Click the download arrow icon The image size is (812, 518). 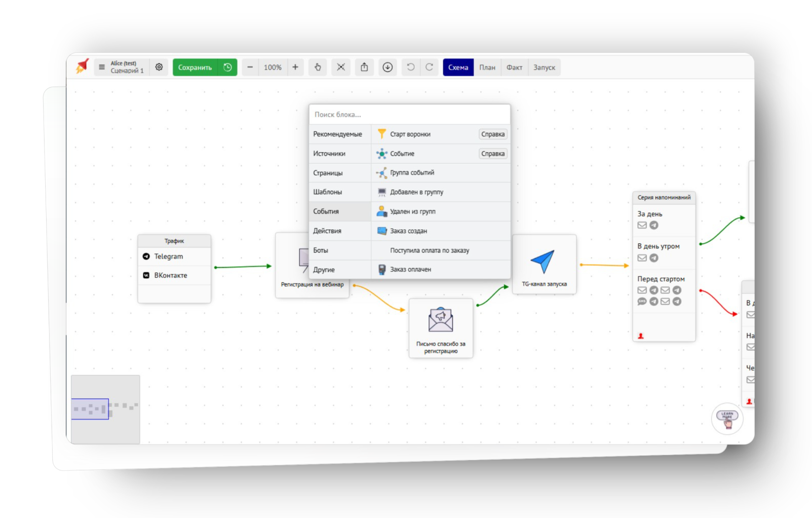point(388,67)
